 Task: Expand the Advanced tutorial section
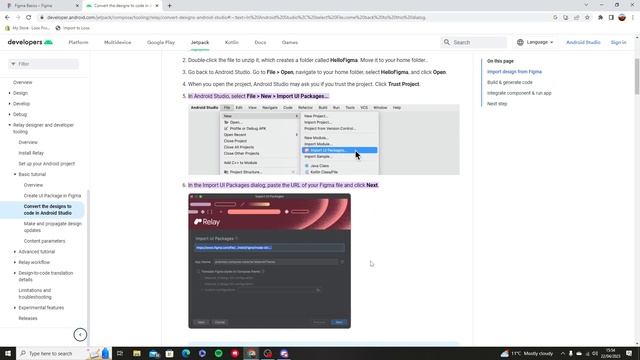[x=15, y=252]
